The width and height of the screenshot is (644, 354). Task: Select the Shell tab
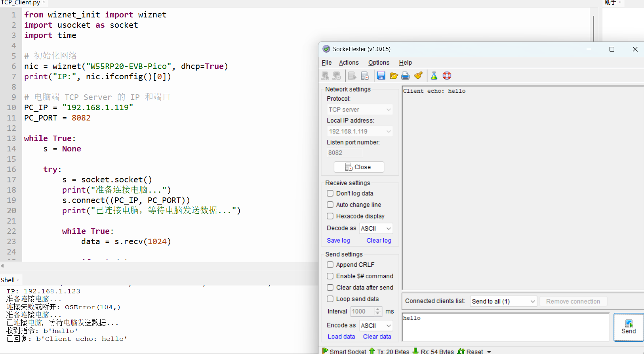click(8, 280)
